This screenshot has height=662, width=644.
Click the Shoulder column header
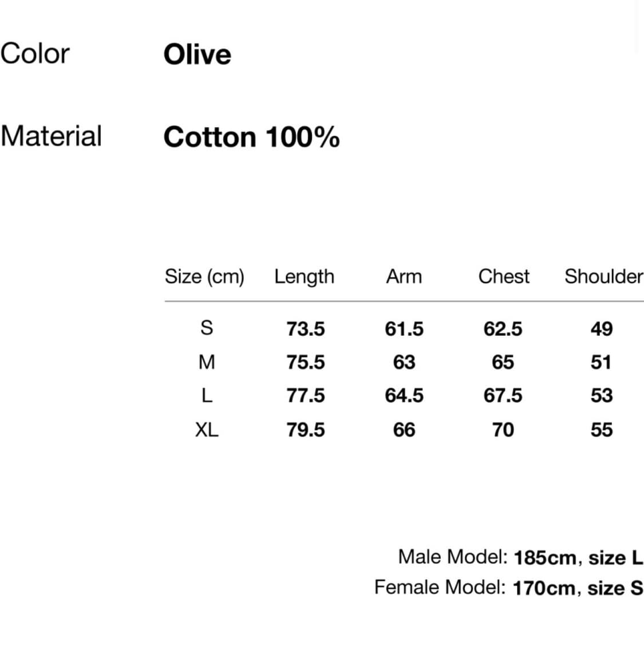click(603, 276)
